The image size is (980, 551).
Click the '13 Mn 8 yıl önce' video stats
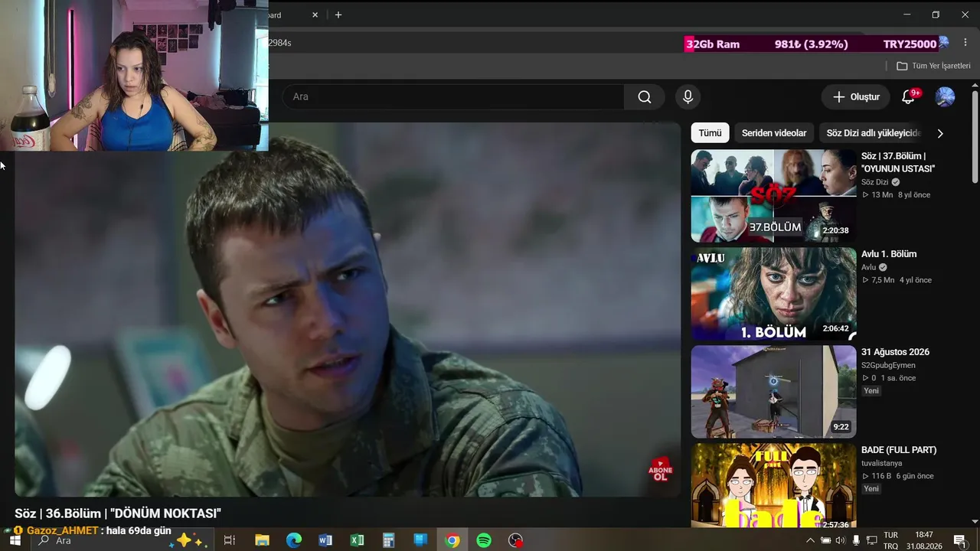click(x=896, y=195)
